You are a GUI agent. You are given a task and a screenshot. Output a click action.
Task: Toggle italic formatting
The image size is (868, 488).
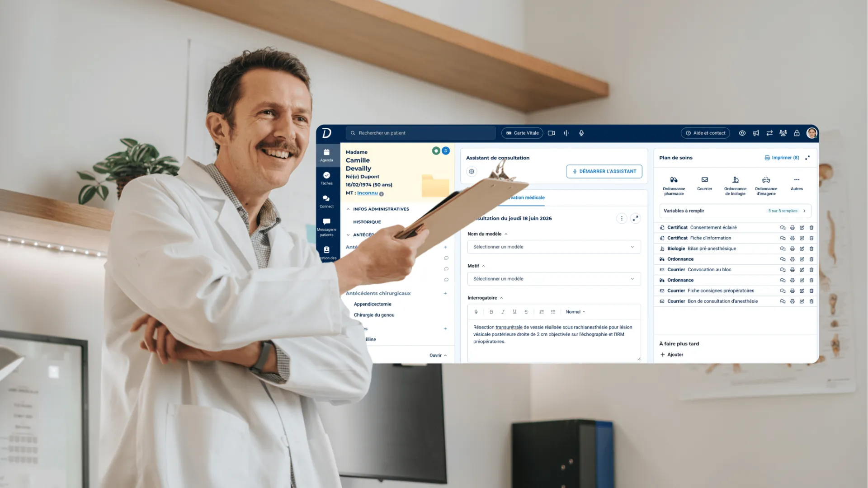[503, 312]
